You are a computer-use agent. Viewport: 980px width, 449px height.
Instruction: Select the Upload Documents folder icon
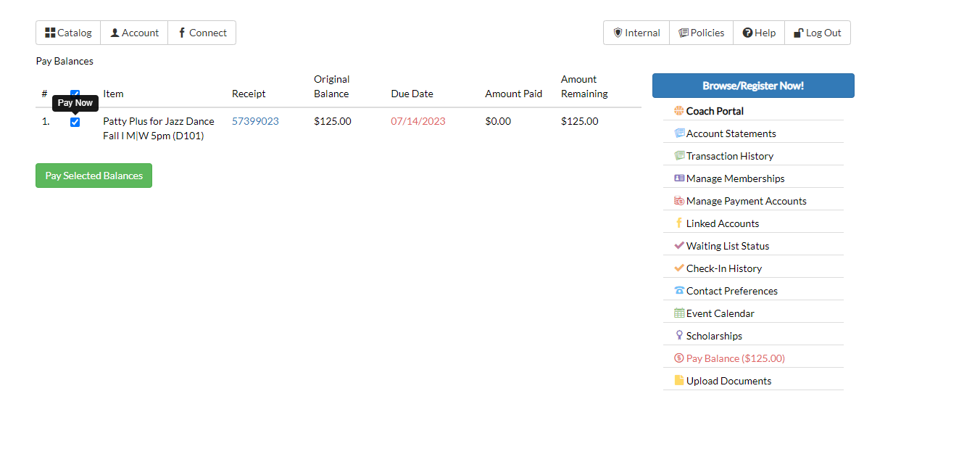(678, 380)
